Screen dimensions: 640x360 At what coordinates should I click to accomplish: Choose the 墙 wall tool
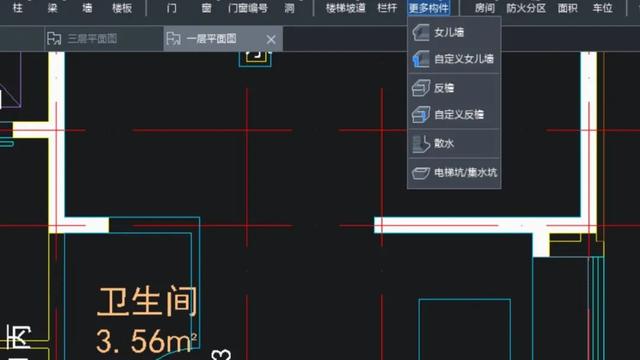pyautogui.click(x=87, y=7)
